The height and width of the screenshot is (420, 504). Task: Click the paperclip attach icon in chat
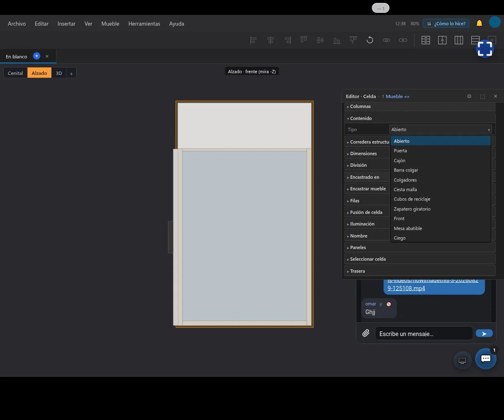point(366,333)
